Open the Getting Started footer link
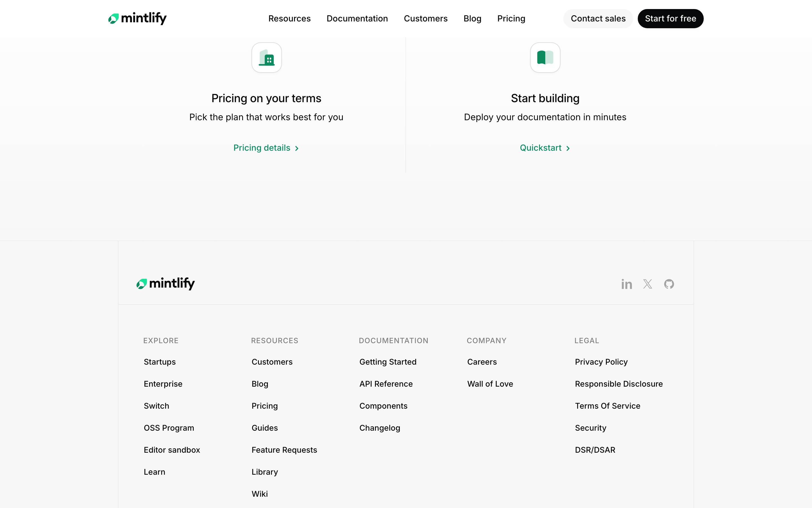812x508 pixels. tap(388, 362)
